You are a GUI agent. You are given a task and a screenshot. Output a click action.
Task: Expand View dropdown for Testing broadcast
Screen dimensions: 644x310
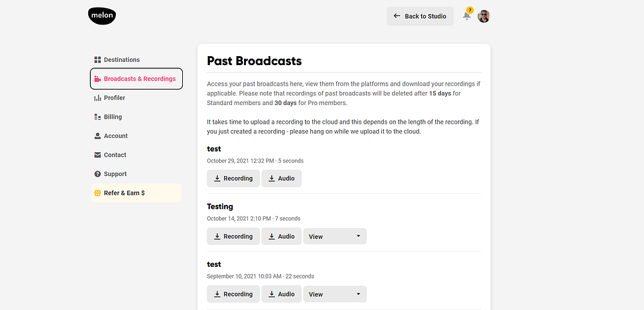click(x=335, y=237)
